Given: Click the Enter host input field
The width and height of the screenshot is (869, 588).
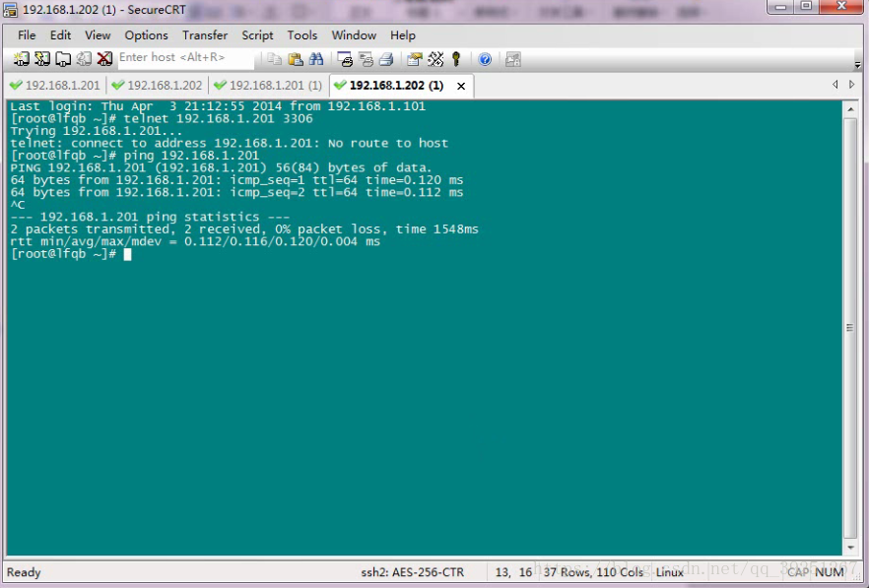Looking at the screenshot, I should (x=185, y=58).
